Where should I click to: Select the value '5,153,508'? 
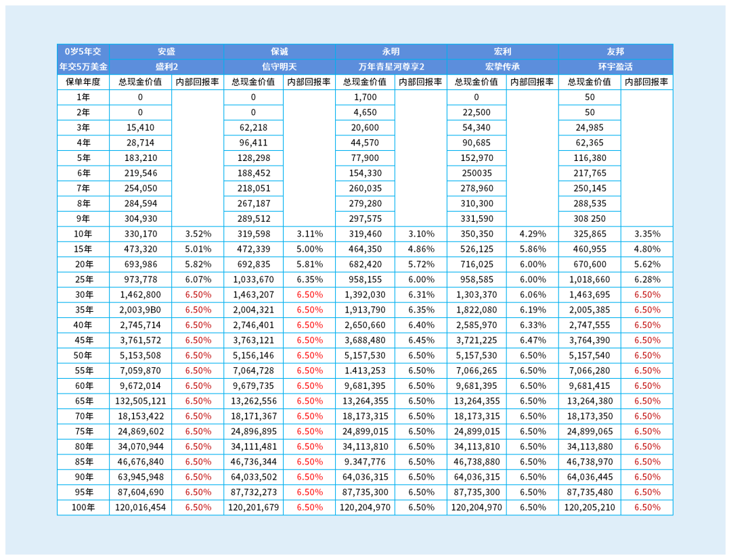(x=140, y=356)
